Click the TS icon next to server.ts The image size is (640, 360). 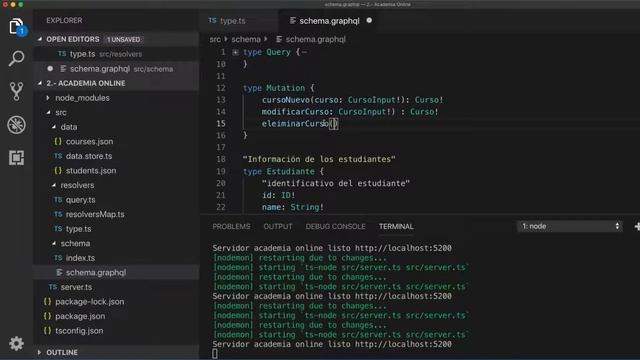(53, 287)
